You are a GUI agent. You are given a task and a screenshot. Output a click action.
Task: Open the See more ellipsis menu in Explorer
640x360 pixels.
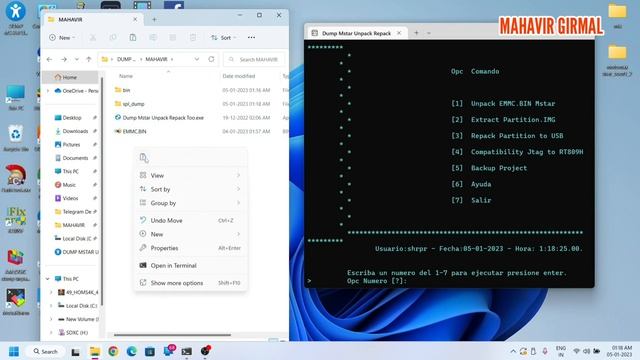[251, 38]
